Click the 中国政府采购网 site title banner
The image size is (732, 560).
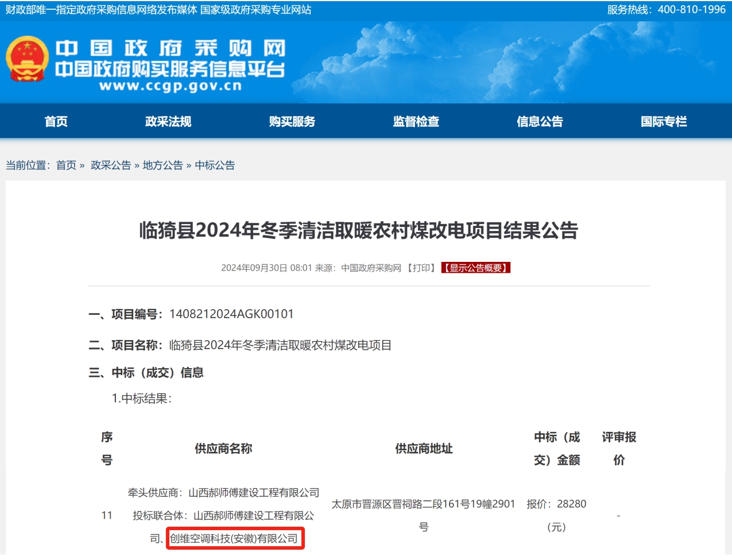pos(171,48)
